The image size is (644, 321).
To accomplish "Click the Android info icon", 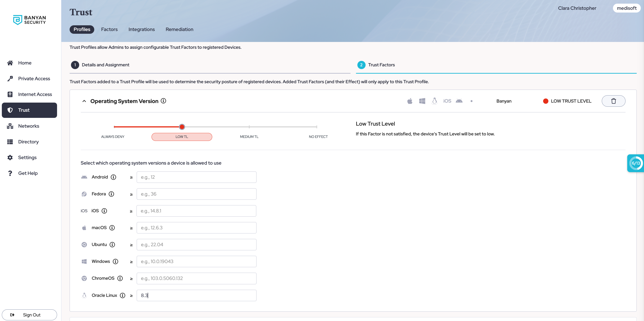I will pos(113,177).
